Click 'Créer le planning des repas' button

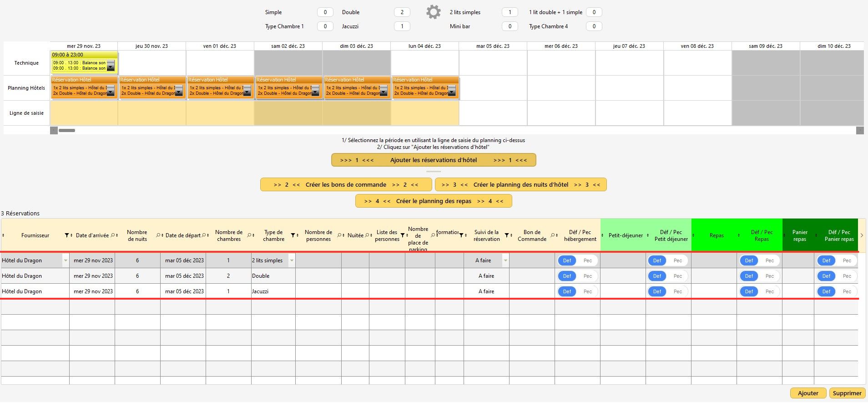coord(433,201)
